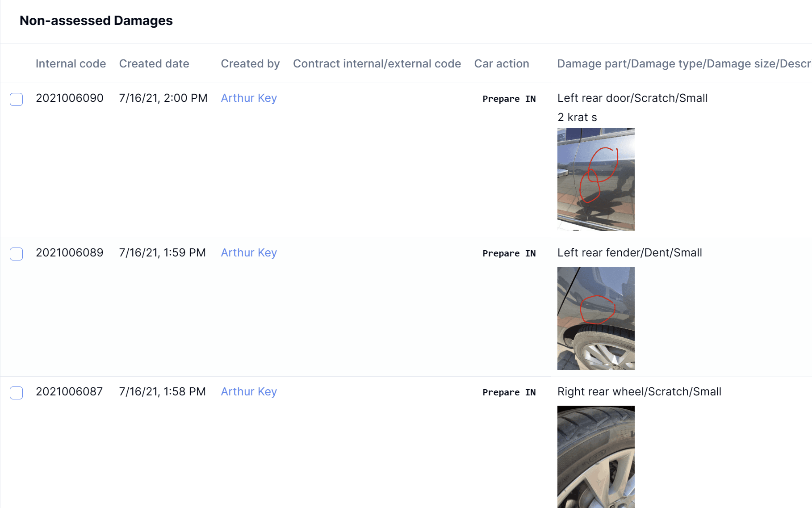
Task: Click the Non-assessed Damages heading
Action: click(96, 21)
